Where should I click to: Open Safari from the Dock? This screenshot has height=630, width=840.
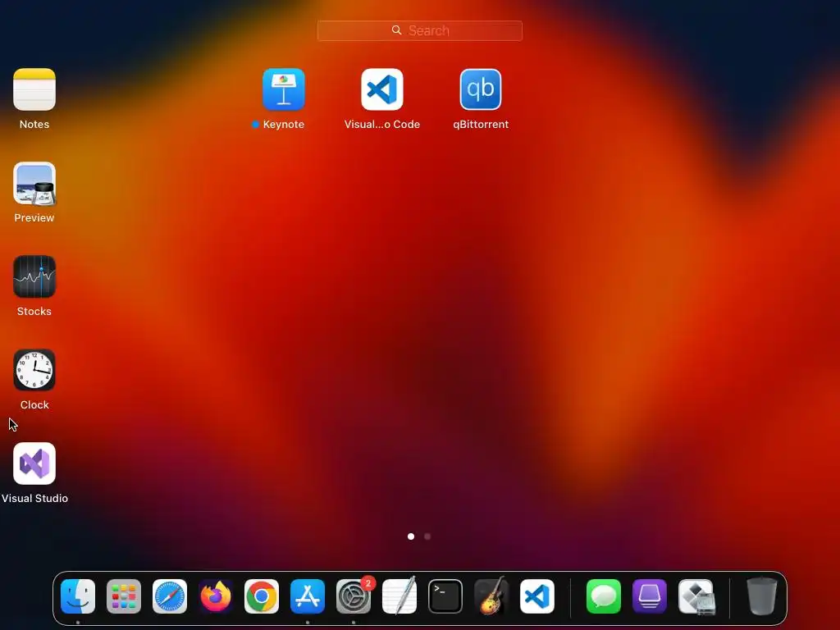pyautogui.click(x=170, y=596)
